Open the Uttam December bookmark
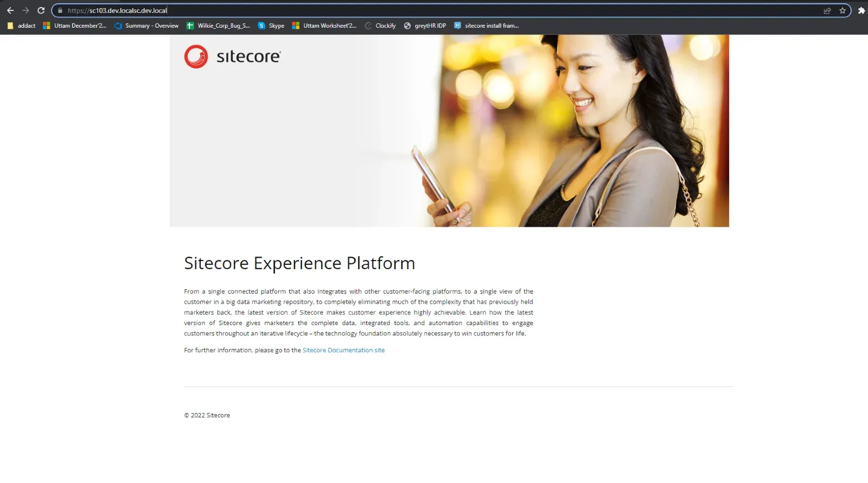Screen dimensions: 868x483 click(74, 26)
